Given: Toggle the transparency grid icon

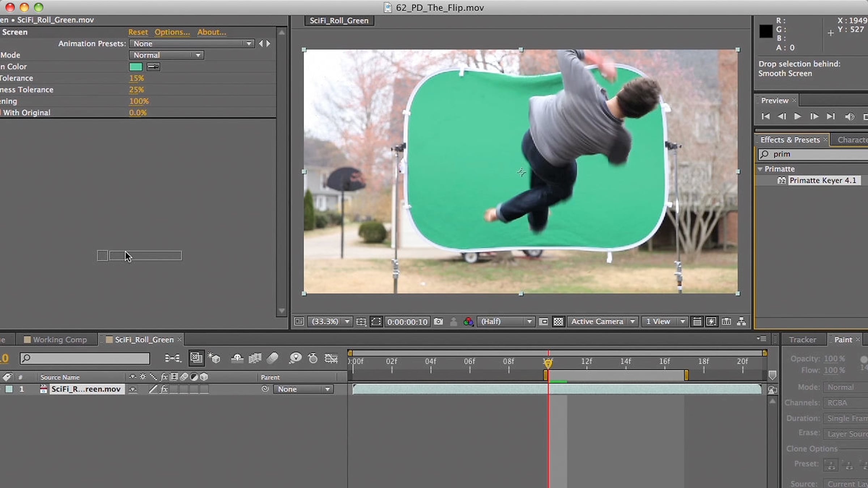Looking at the screenshot, I should 558,321.
